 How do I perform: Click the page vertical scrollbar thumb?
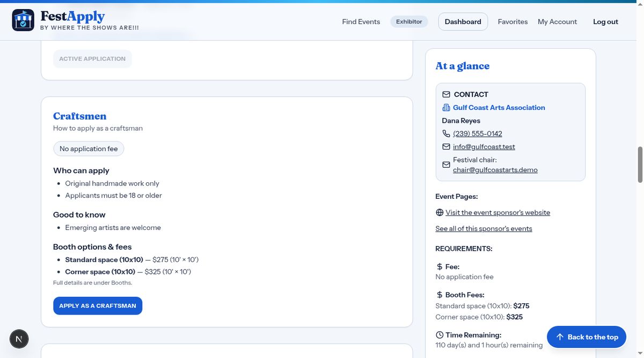pyautogui.click(x=639, y=165)
